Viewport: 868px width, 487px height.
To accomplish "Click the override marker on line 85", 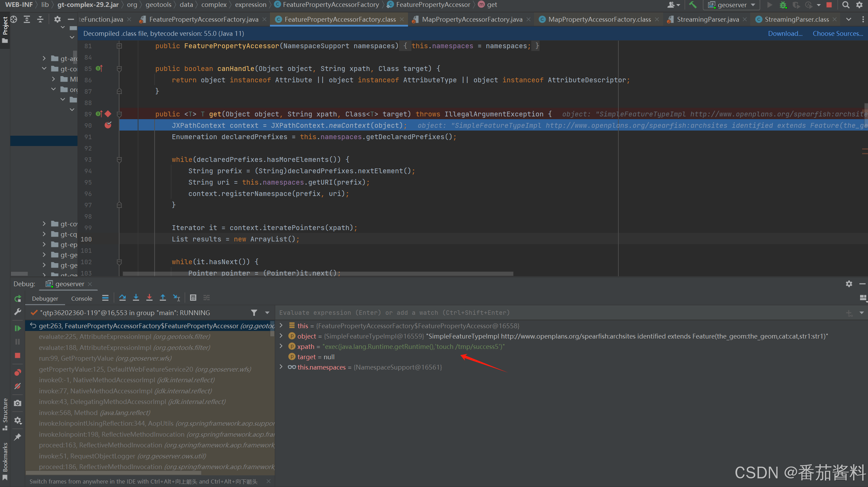I will [100, 68].
